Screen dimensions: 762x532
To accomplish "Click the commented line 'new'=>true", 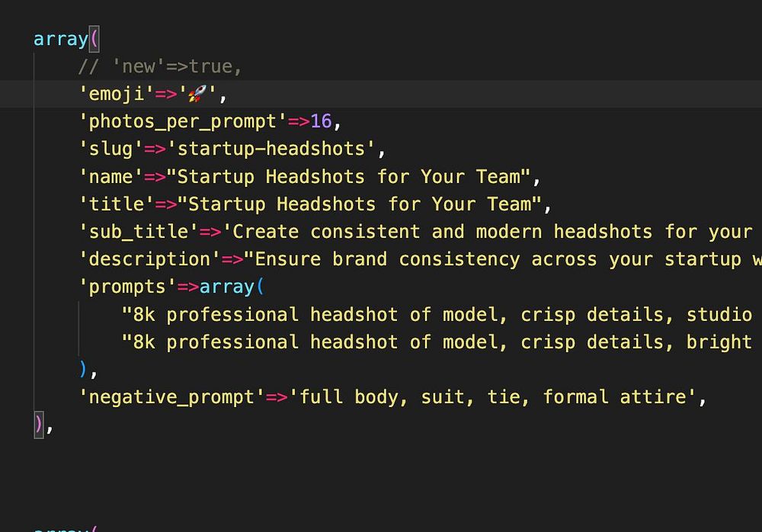I will [x=160, y=66].
